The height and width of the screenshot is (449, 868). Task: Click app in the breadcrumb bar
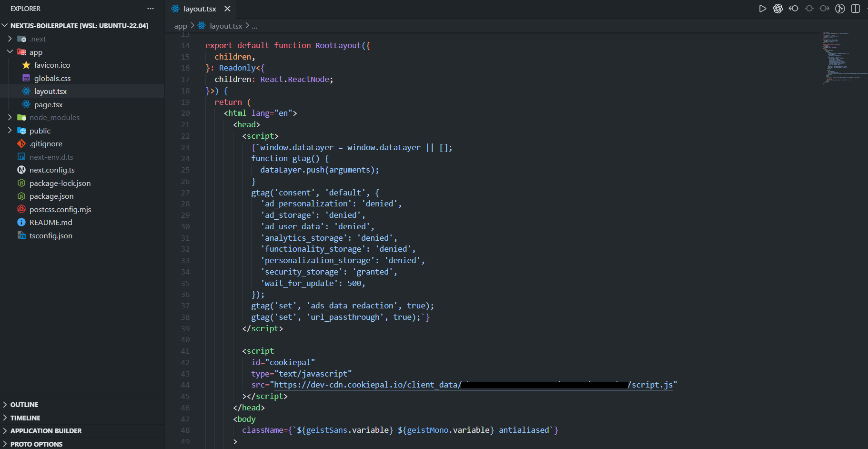pyautogui.click(x=180, y=26)
